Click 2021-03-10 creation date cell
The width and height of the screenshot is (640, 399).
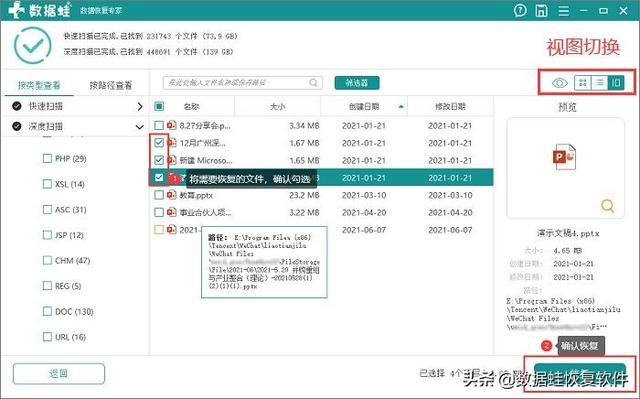[364, 195]
